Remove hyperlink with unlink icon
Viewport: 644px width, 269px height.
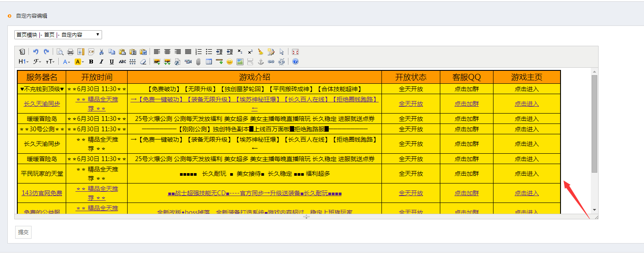coord(282,62)
